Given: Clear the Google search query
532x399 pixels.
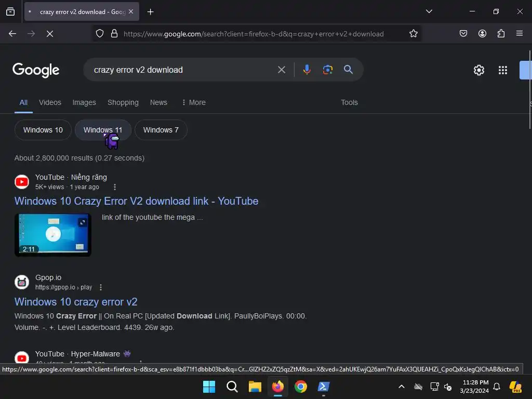Looking at the screenshot, I should click(281, 70).
